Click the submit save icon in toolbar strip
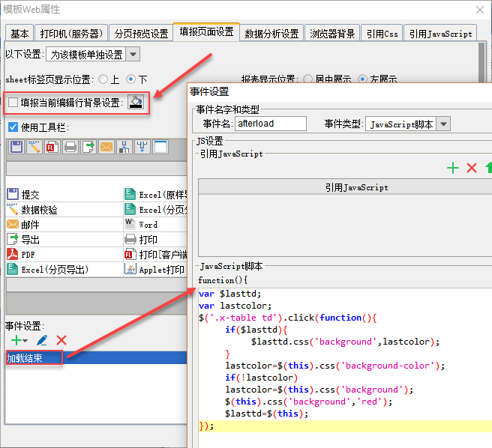This screenshot has width=492, height=448. tap(16, 147)
